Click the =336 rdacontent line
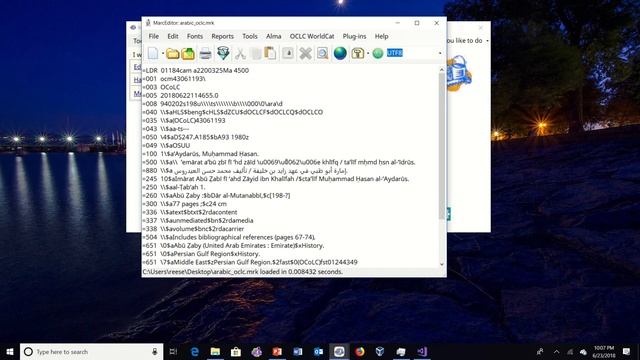Viewport: 640px width, 360px height. coord(190,212)
